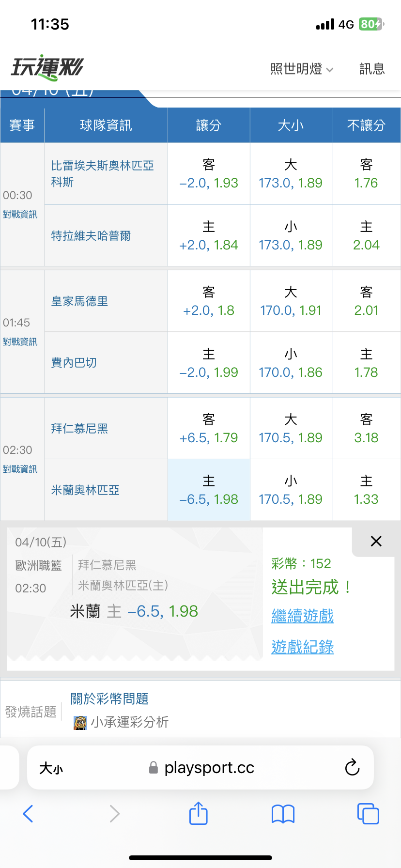Click the 繼續遊戲 link
The height and width of the screenshot is (868, 401).
303,616
